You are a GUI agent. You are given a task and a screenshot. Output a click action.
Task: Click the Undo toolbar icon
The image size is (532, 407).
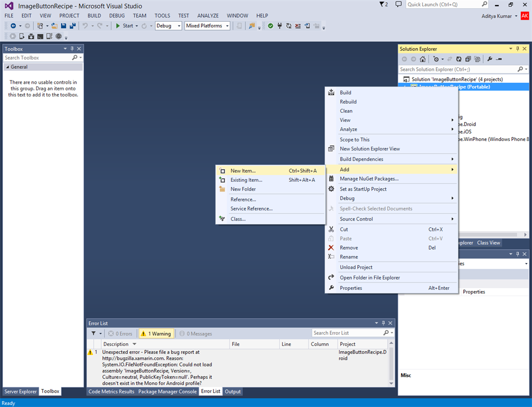coord(85,26)
